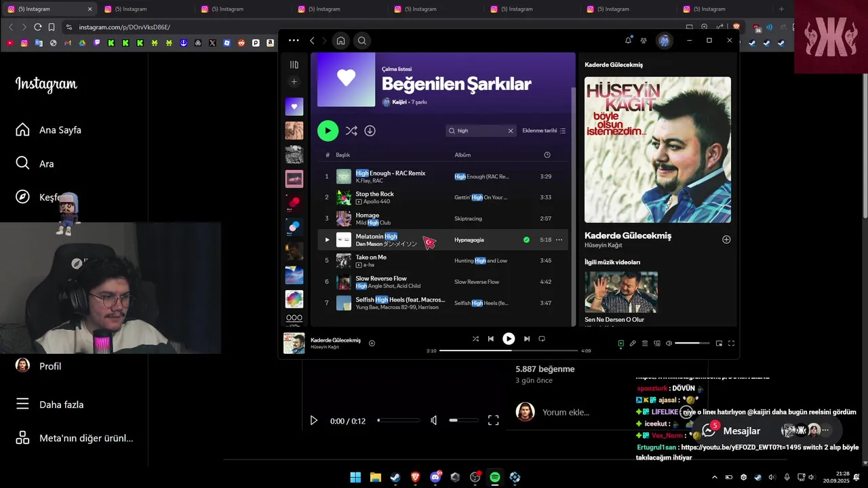This screenshot has width=868, height=488.
Task: Skip to next track
Action: click(x=527, y=339)
